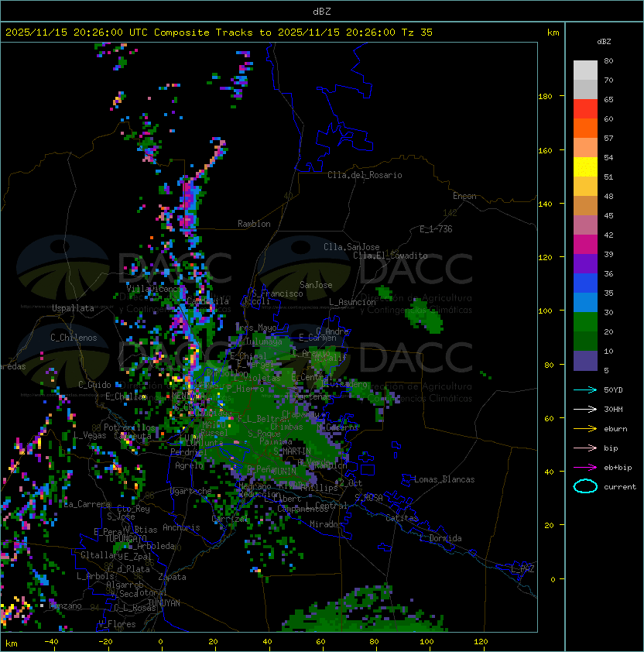Click the 'Clla.El_Cavadito' map label
The width and height of the screenshot is (644, 652).
[x=390, y=256]
